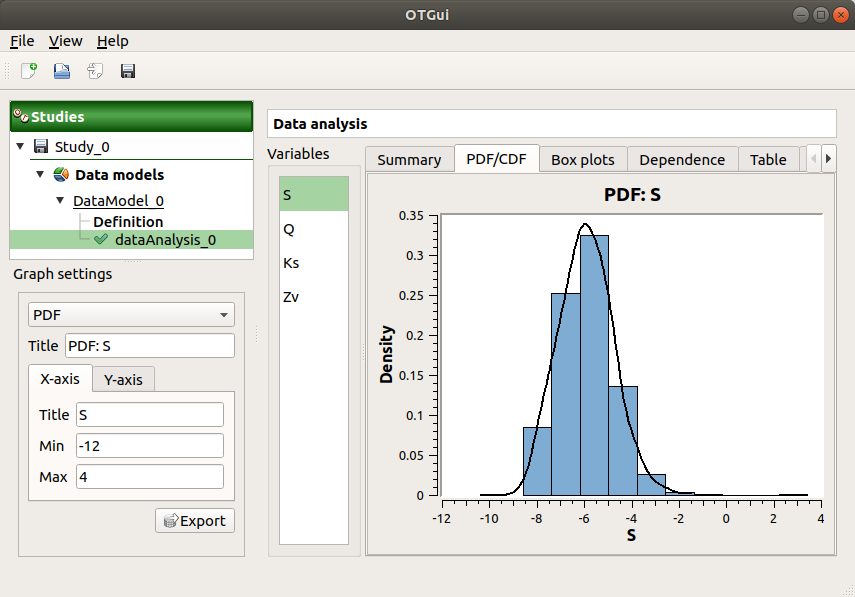Open the PDF graph type dropdown
This screenshot has height=597, width=855.
[x=131, y=313]
